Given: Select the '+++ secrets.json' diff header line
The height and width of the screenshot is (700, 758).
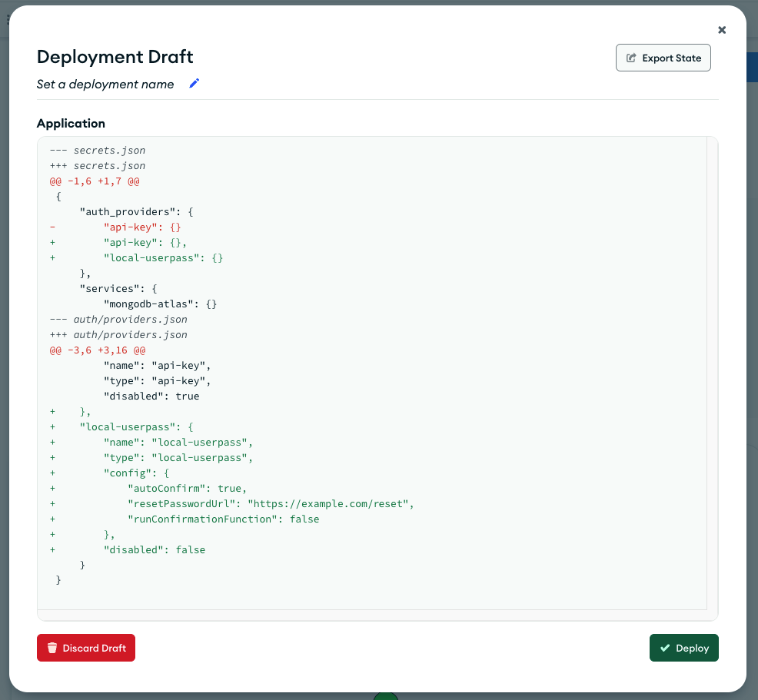Looking at the screenshot, I should [x=98, y=166].
